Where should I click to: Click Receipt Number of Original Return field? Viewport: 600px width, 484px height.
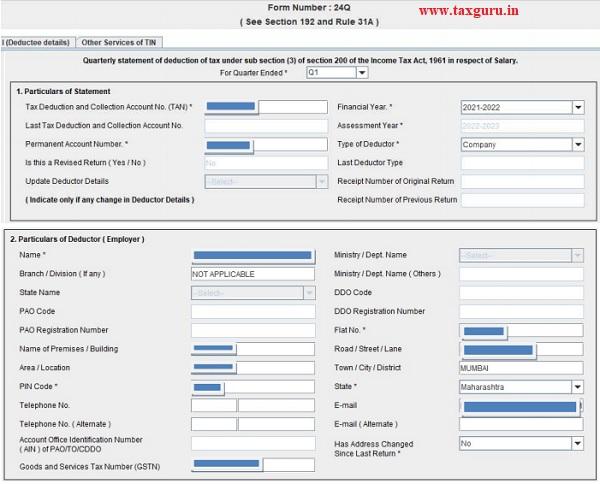pos(522,181)
